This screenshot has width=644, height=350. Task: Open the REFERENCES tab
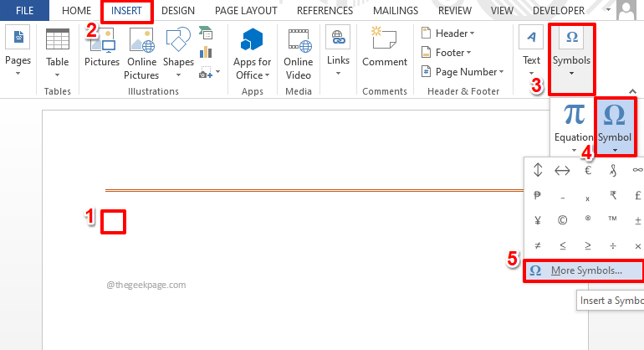point(325,11)
